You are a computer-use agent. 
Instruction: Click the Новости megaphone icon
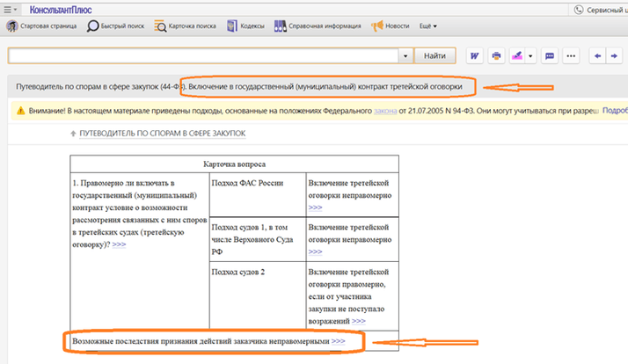click(x=376, y=26)
